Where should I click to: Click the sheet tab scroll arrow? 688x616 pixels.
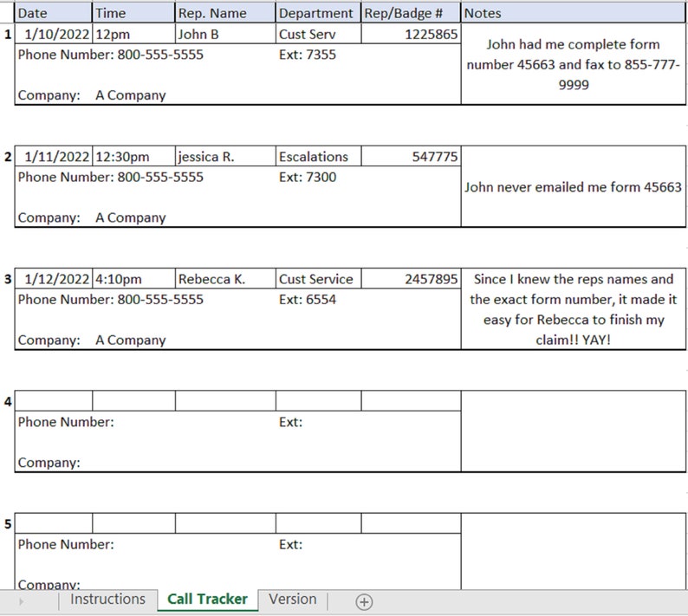21,601
